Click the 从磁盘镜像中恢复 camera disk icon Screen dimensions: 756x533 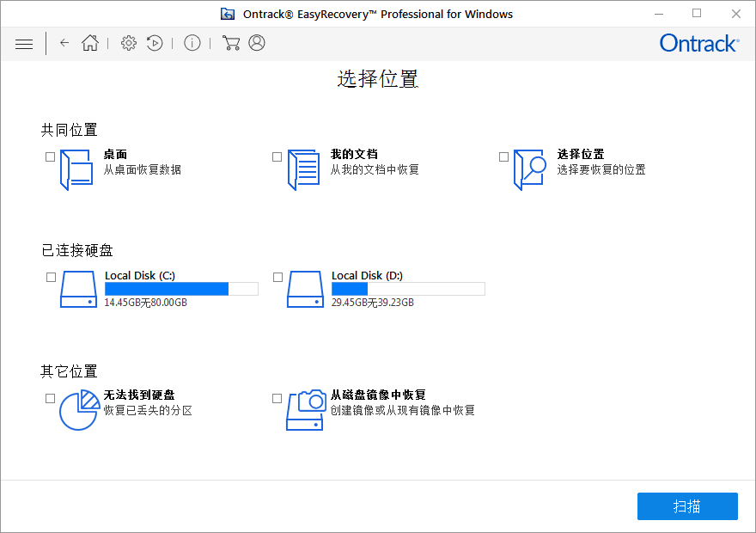pyautogui.click(x=306, y=410)
